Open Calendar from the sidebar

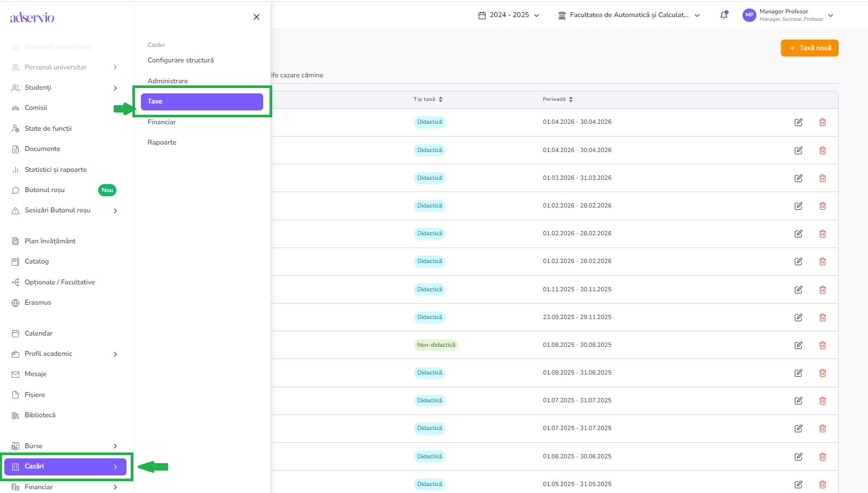tap(38, 333)
